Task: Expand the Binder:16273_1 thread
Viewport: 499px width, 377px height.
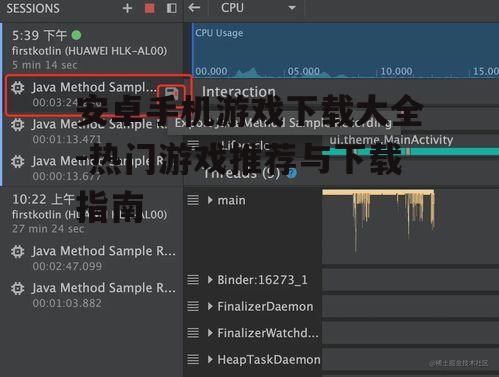Action: 210,280
